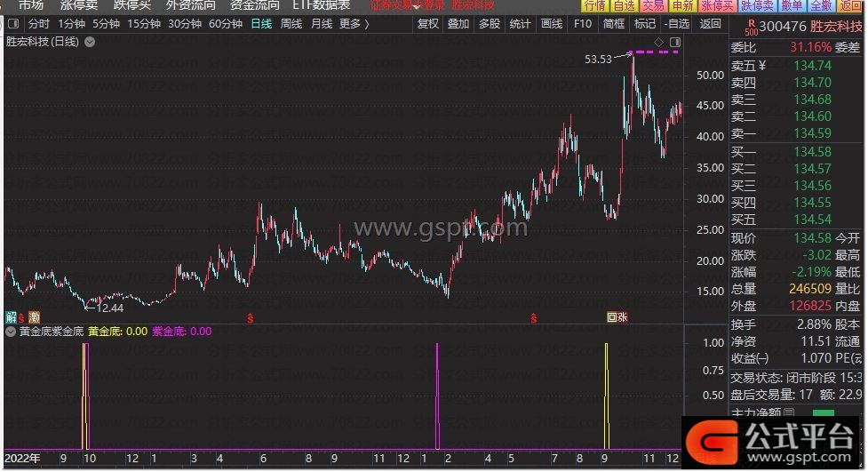Click the 解 marker icon under chart
868x472 pixels.
11,317
